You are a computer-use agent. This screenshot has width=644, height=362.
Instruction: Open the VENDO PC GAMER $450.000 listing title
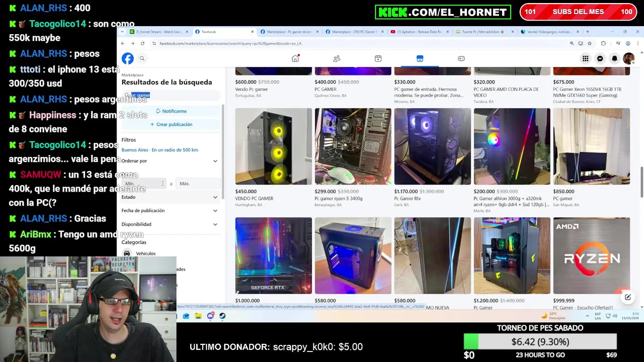tap(254, 199)
